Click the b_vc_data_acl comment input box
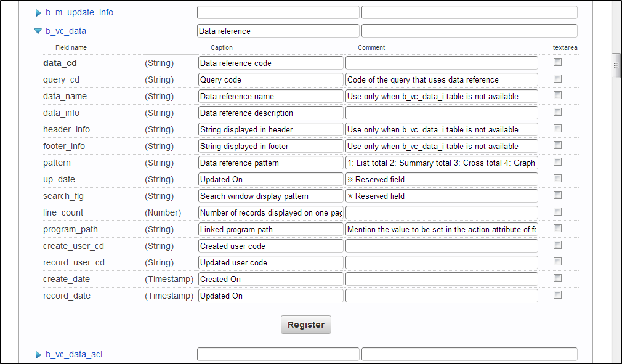This screenshot has height=364, width=622. click(469, 354)
